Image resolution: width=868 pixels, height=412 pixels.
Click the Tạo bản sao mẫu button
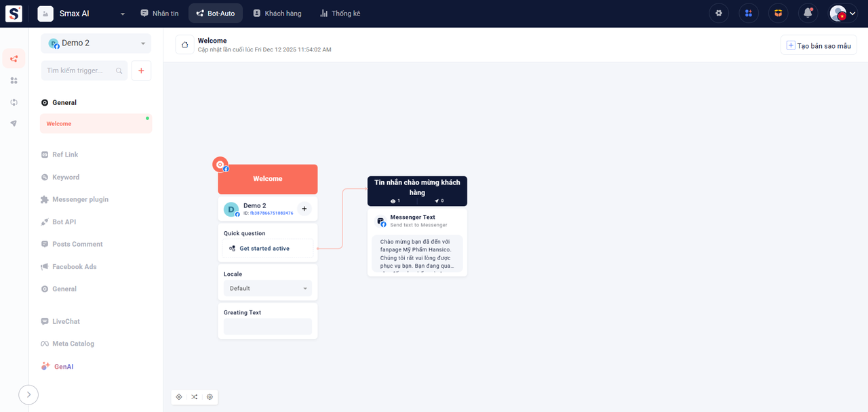pos(818,45)
